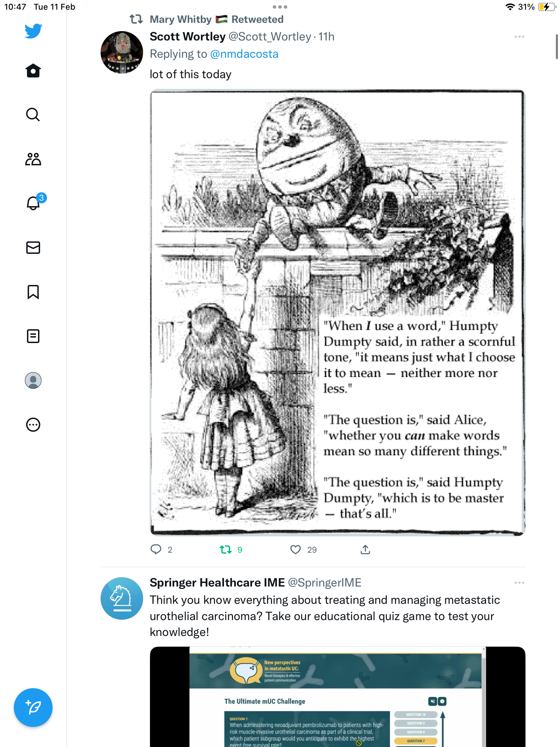Share Scott Wortley's tweet via share icon
Viewport: 560px width, 747px height.
click(365, 550)
